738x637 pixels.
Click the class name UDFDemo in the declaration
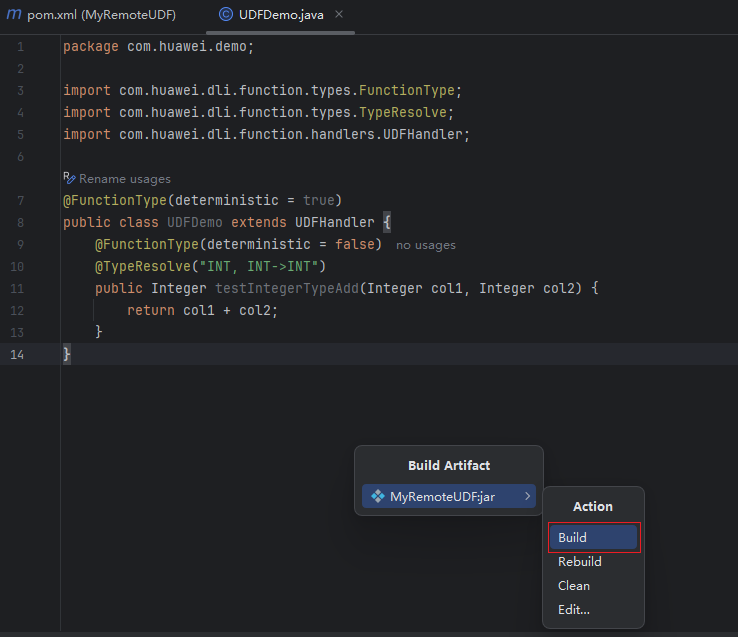point(194,222)
